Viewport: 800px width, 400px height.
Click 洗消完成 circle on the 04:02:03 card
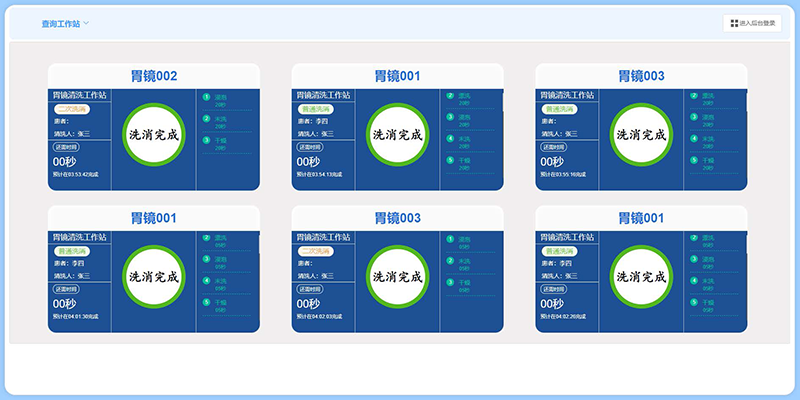coord(397,277)
